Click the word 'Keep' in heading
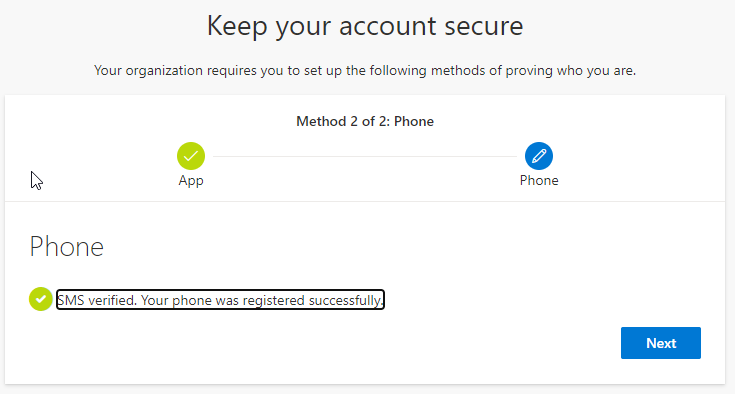 [237, 27]
